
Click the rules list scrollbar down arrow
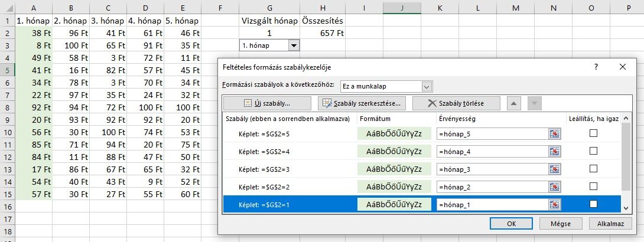pos(626,208)
